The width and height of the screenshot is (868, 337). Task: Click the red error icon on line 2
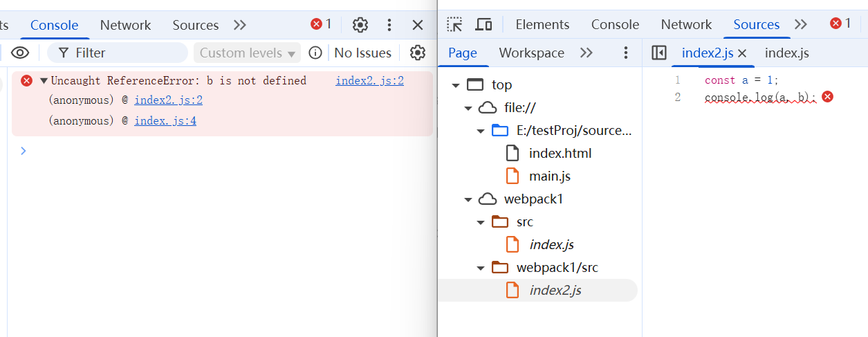point(827,97)
